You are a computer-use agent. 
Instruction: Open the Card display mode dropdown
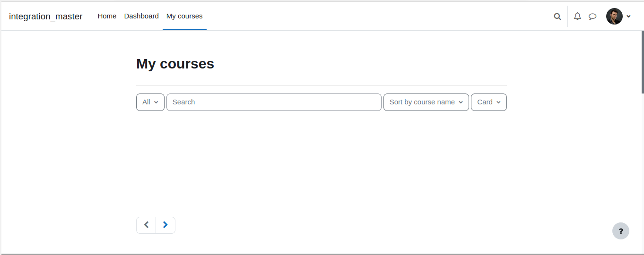[x=489, y=102]
